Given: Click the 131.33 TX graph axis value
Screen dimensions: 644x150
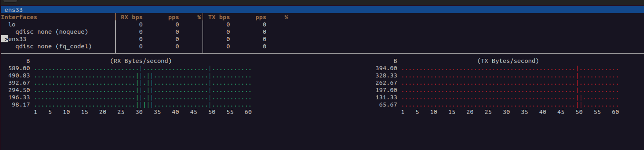Looking at the screenshot, I should [386, 97].
